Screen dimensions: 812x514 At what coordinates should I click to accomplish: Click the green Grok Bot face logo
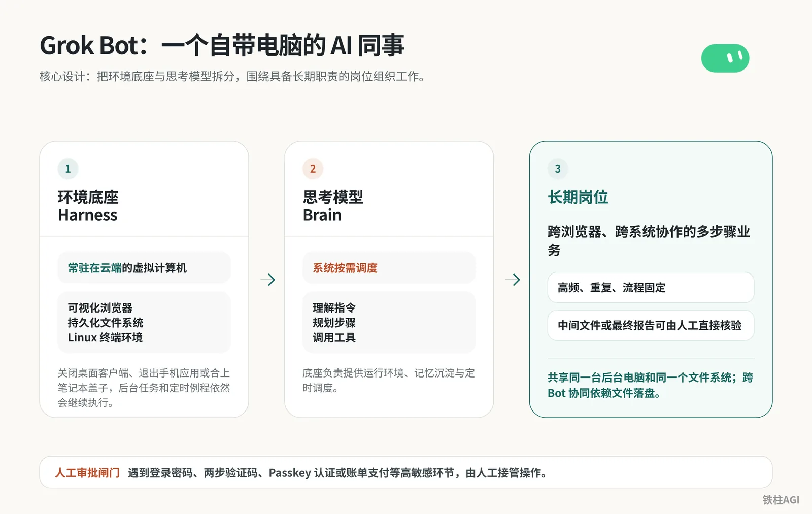pos(725,58)
